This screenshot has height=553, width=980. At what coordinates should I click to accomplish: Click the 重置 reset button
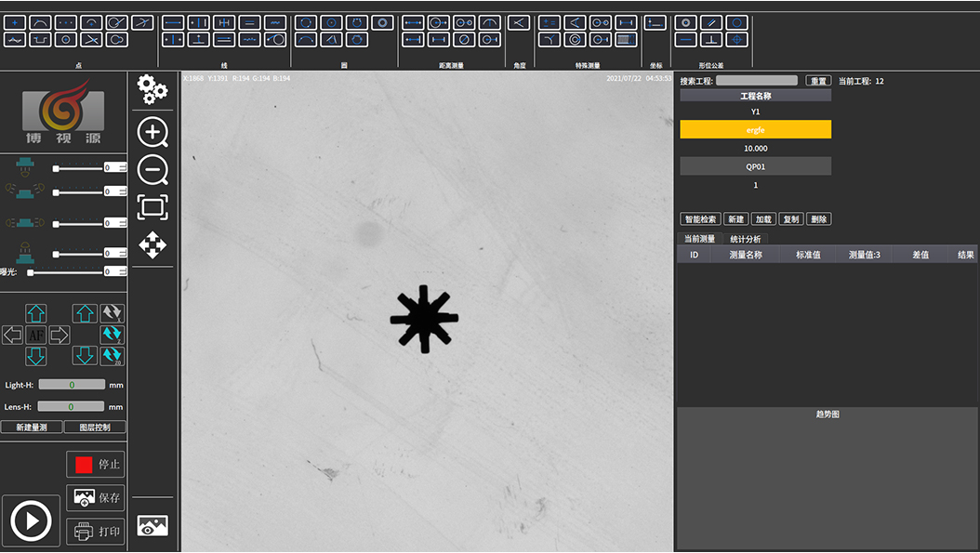tap(818, 81)
